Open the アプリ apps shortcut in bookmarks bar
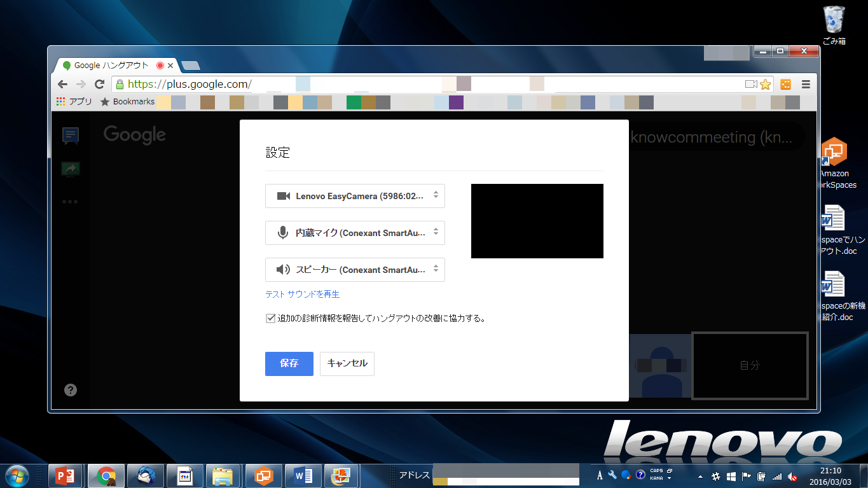Image resolution: width=868 pixels, height=488 pixels. 74,102
